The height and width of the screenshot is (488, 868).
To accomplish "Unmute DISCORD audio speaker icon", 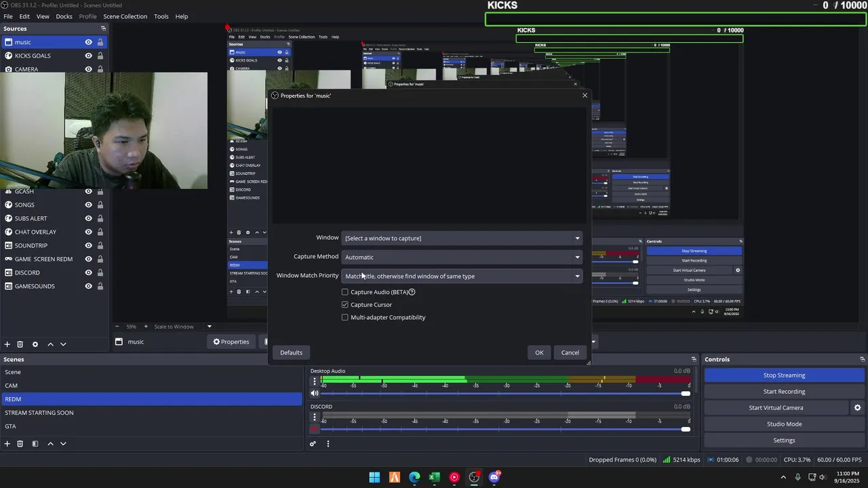I will pyautogui.click(x=315, y=429).
